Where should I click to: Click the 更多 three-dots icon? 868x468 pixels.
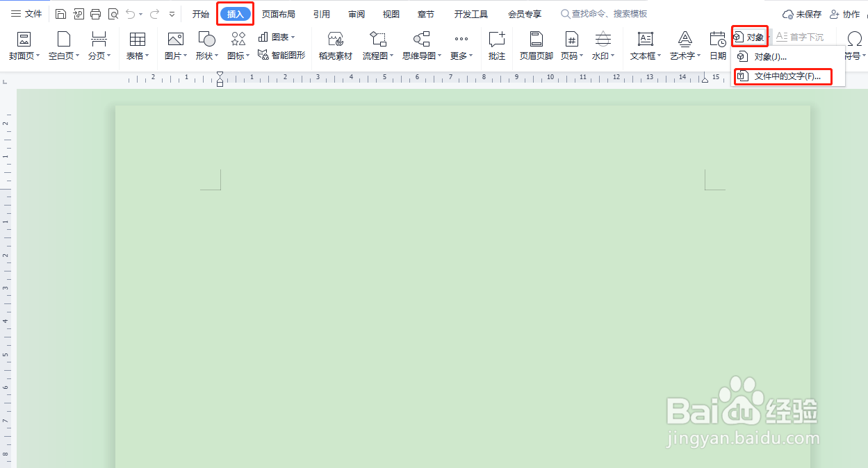[461, 39]
